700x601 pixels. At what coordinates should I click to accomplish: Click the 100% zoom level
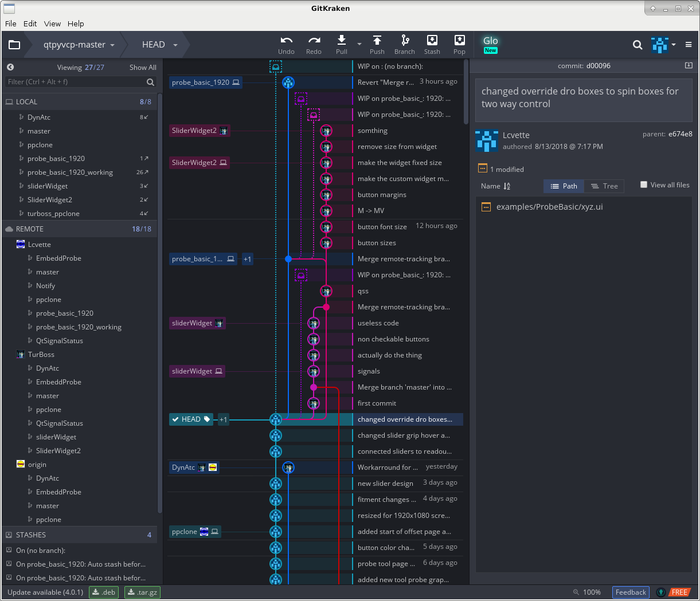coord(592,592)
